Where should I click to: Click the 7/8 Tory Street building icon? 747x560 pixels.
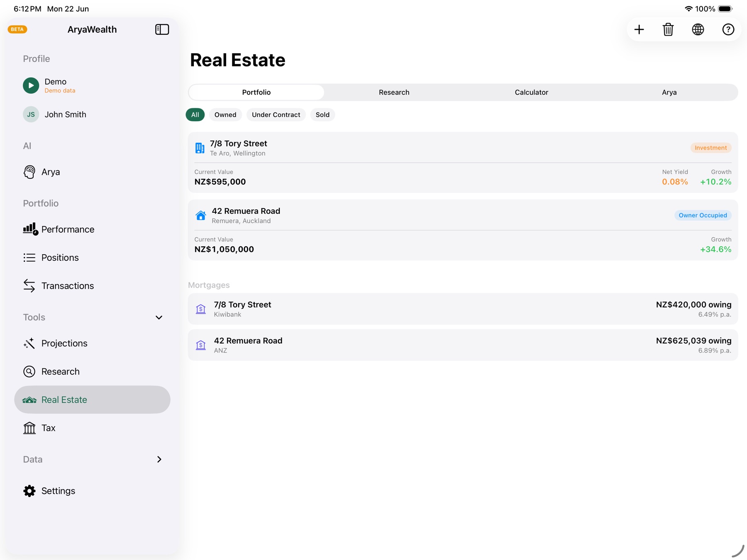200,148
